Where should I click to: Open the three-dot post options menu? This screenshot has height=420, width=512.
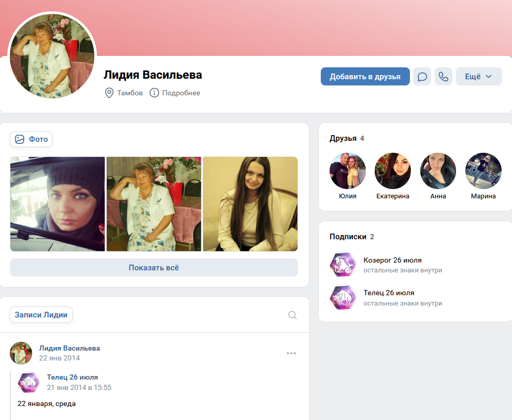click(291, 353)
